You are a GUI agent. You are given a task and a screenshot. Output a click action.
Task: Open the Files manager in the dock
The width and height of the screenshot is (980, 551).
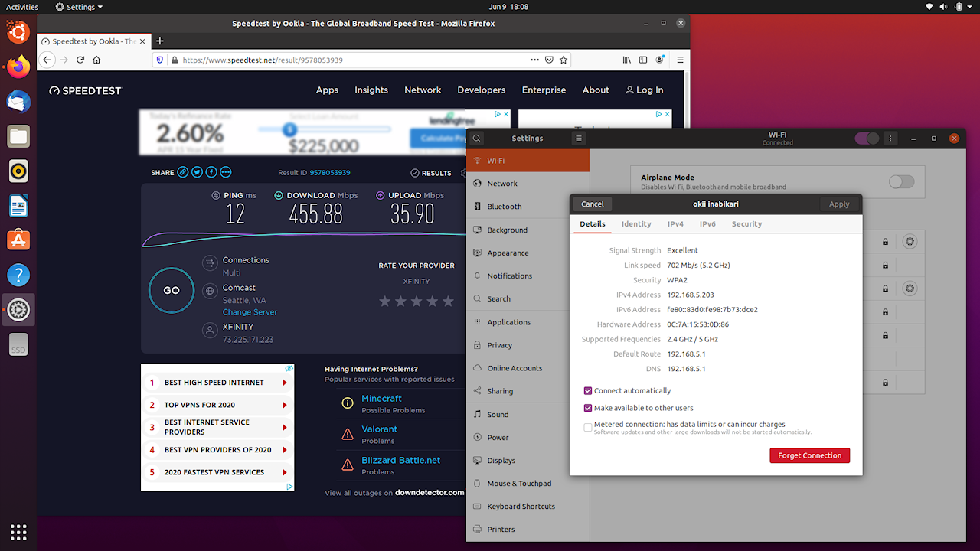pyautogui.click(x=18, y=136)
